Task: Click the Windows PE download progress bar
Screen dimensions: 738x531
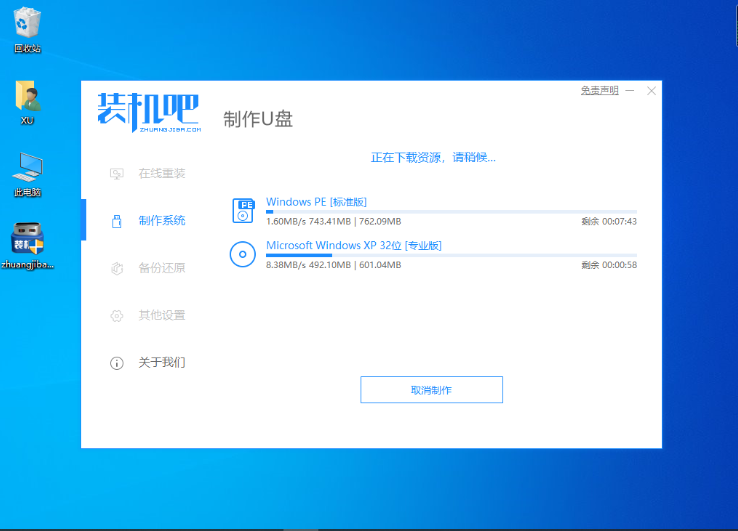Action: pyautogui.click(x=450, y=212)
